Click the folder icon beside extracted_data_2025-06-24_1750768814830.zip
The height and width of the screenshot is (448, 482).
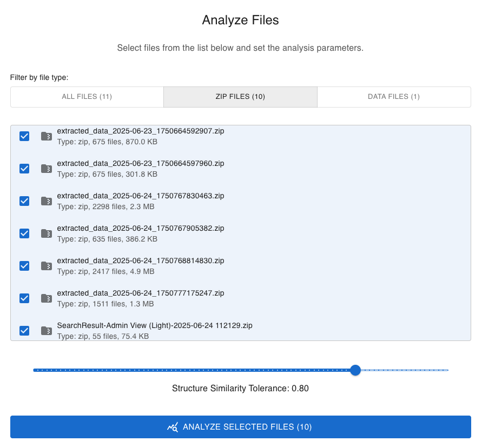coord(46,266)
